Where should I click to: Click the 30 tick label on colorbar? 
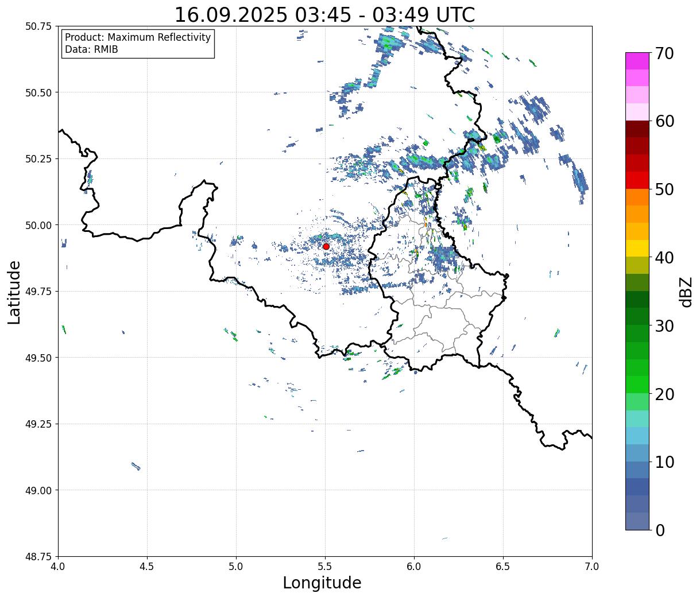tap(664, 326)
